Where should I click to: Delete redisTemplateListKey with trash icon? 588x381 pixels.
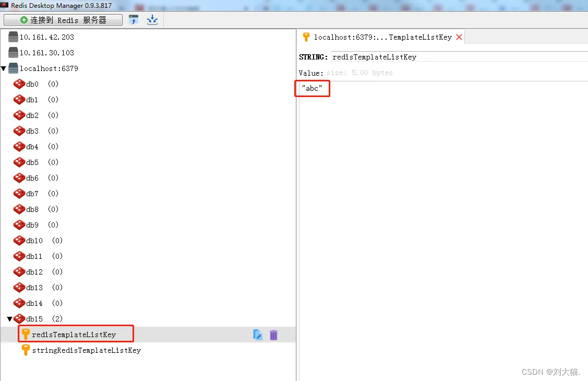(x=274, y=335)
